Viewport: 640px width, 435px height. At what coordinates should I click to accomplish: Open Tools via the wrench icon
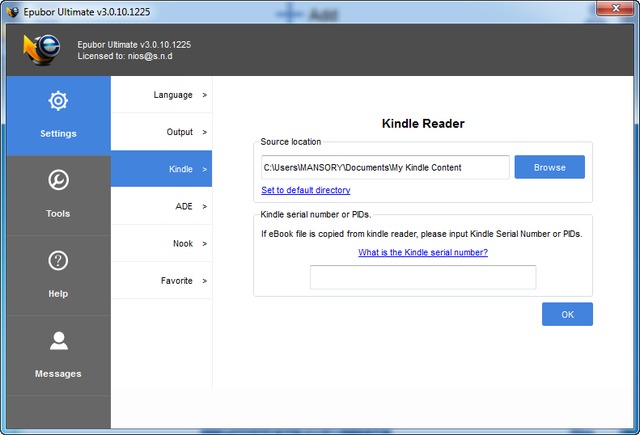point(57,181)
